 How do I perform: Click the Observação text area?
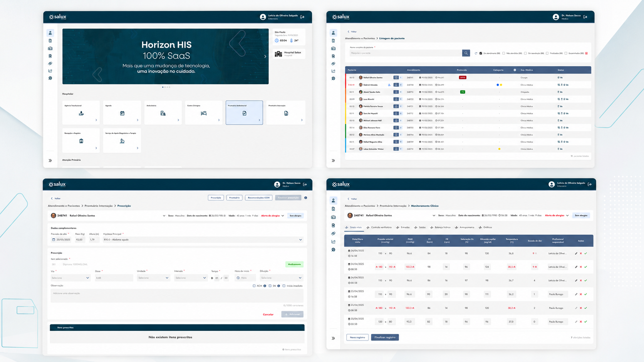(177, 296)
